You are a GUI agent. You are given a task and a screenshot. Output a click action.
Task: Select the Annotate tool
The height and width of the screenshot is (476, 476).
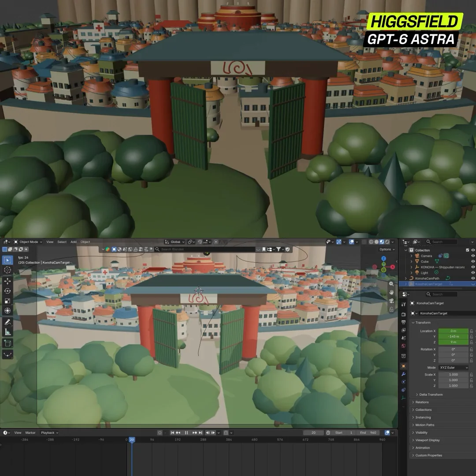tap(7, 322)
